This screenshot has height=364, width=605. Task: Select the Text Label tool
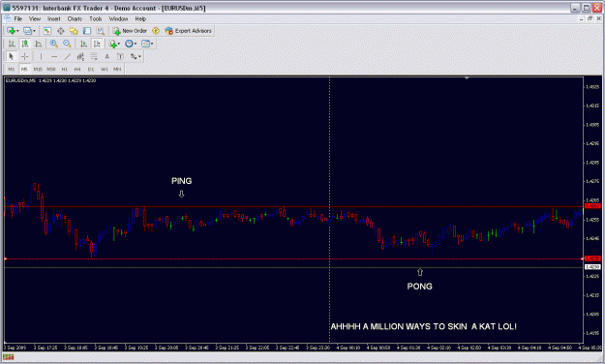[120, 57]
